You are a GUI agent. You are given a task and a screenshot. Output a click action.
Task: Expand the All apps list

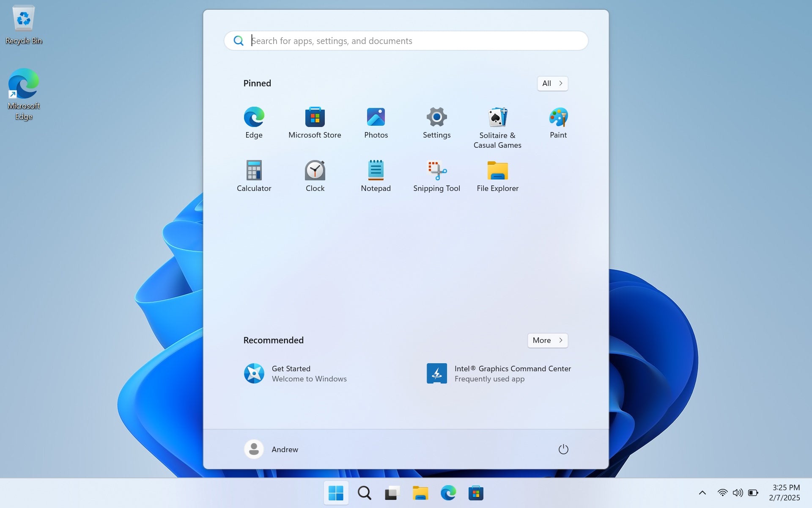pos(552,83)
